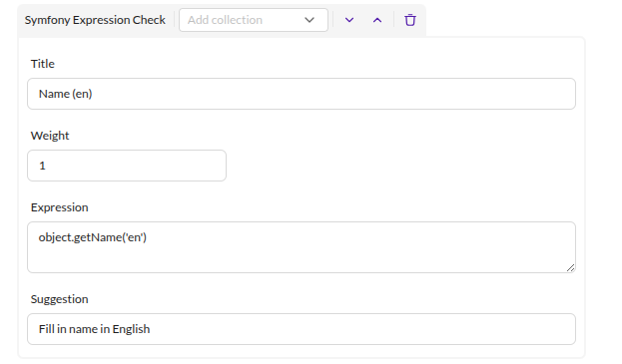The width and height of the screenshot is (622, 364).
Task: Select the Suggestion field with Fill in name
Action: (302, 329)
